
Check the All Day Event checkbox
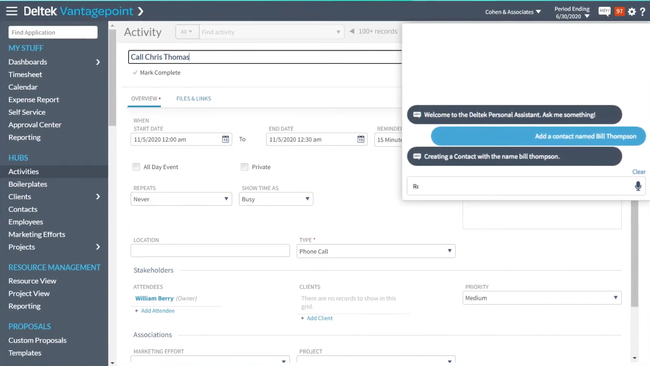(136, 167)
